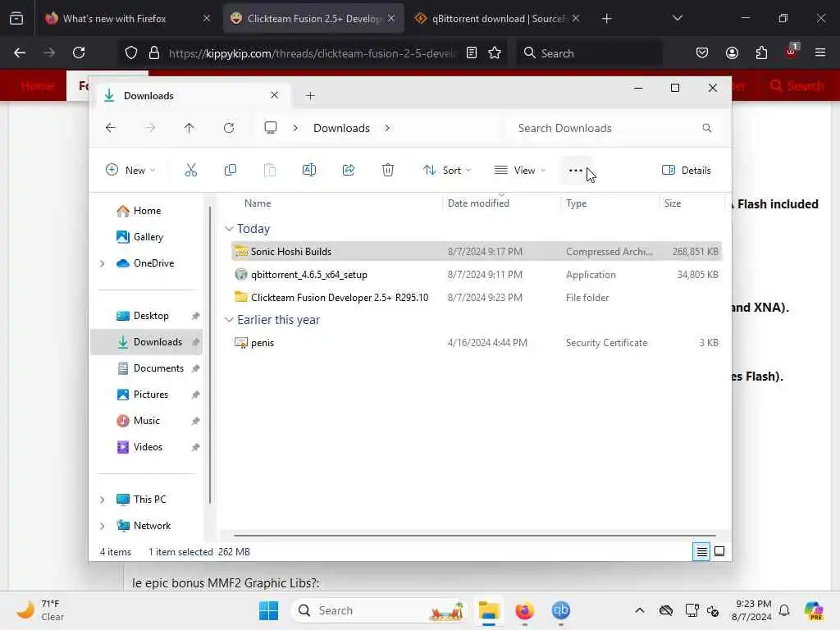
Task: Close the Downloads Explorer tab
Action: 274,95
